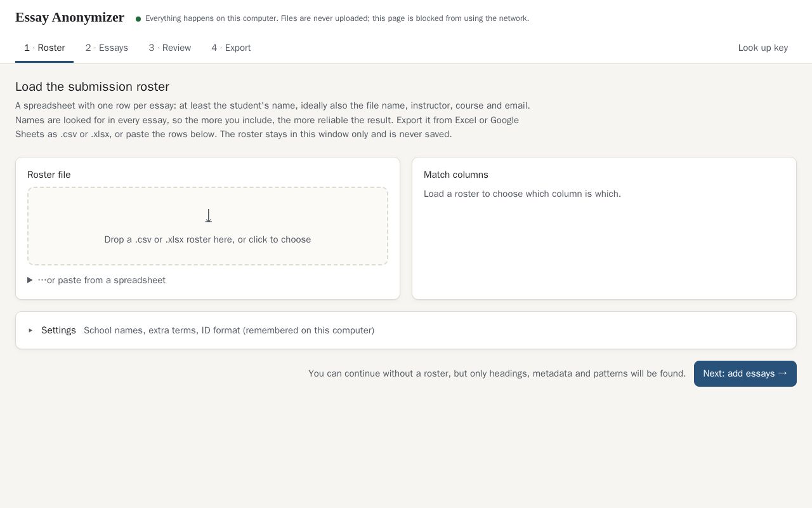The image size is (812, 508).
Task: Click the files are never uploaded notice
Action: point(337,18)
